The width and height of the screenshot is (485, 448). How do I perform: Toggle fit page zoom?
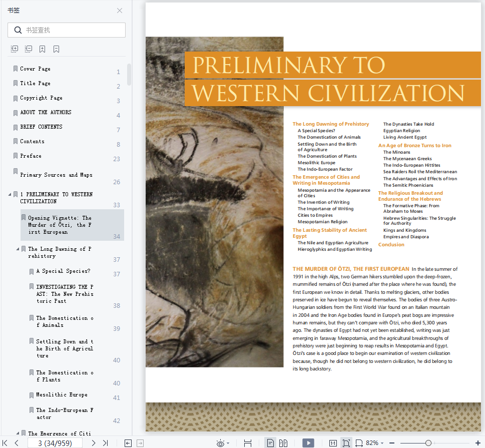[346, 443]
